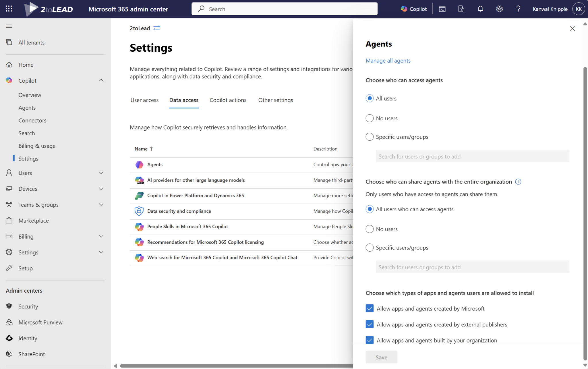
Task: Uncheck Allow apps and agents created by Microsoft
Action: pos(370,308)
